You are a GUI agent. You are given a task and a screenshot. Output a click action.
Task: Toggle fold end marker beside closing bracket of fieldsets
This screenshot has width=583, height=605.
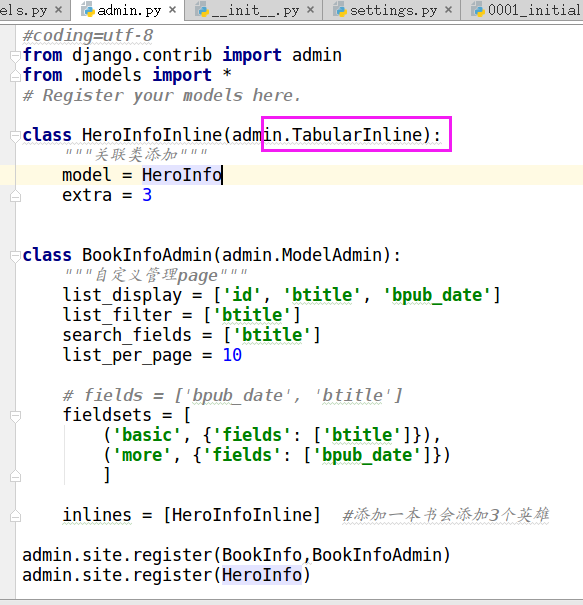click(x=15, y=477)
